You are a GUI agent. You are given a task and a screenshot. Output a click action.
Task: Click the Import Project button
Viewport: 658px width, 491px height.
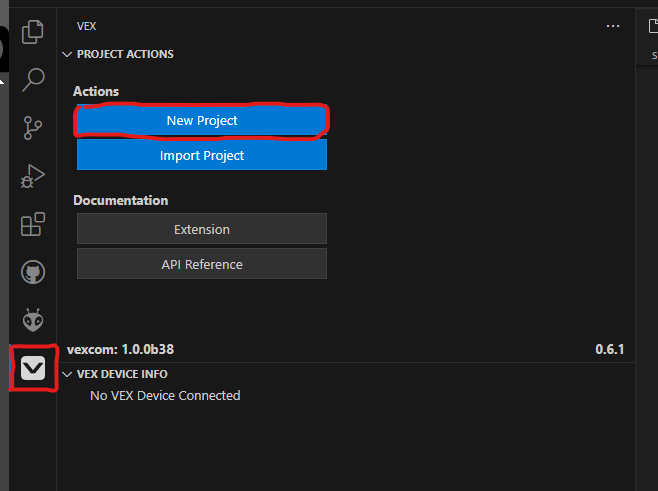(x=202, y=155)
